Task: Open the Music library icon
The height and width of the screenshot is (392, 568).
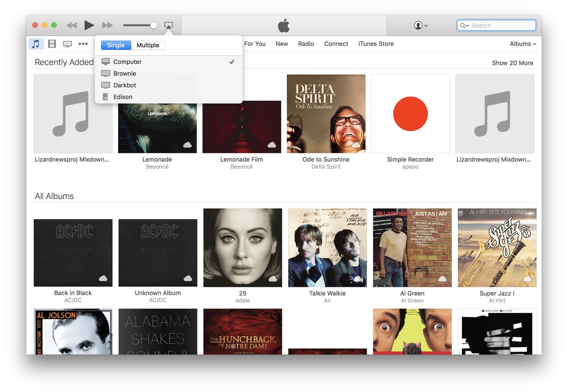Action: tap(36, 44)
